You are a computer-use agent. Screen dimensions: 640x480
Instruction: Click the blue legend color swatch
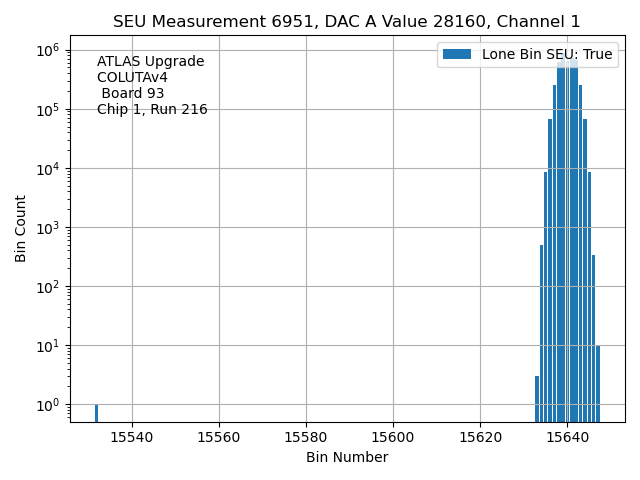point(457,55)
